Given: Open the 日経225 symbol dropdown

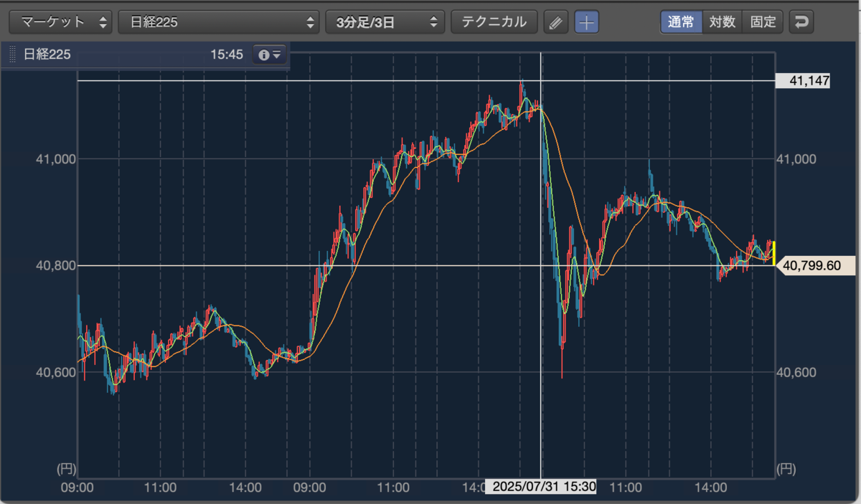Looking at the screenshot, I should pos(219,22).
